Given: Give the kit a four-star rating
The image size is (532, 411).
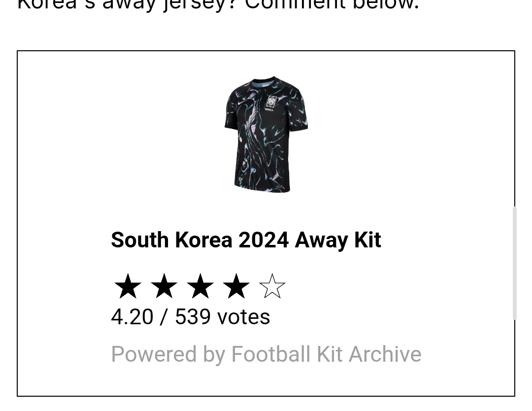Looking at the screenshot, I should (x=236, y=286).
